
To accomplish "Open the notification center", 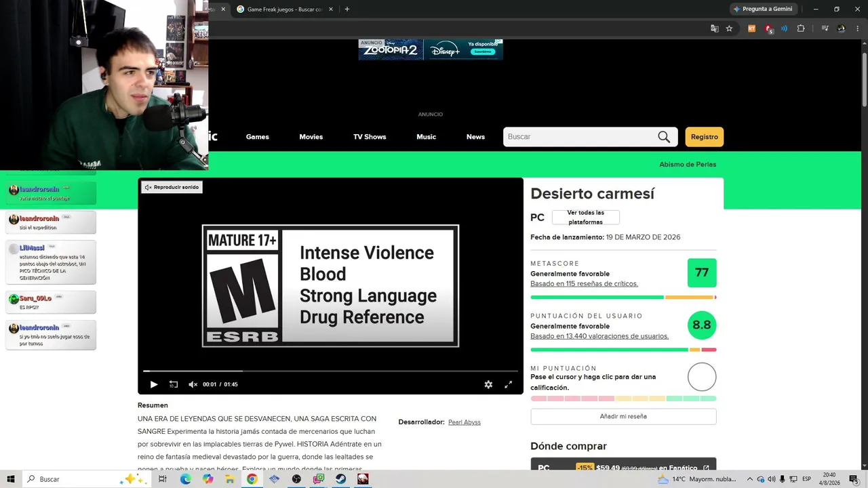I will tap(854, 479).
